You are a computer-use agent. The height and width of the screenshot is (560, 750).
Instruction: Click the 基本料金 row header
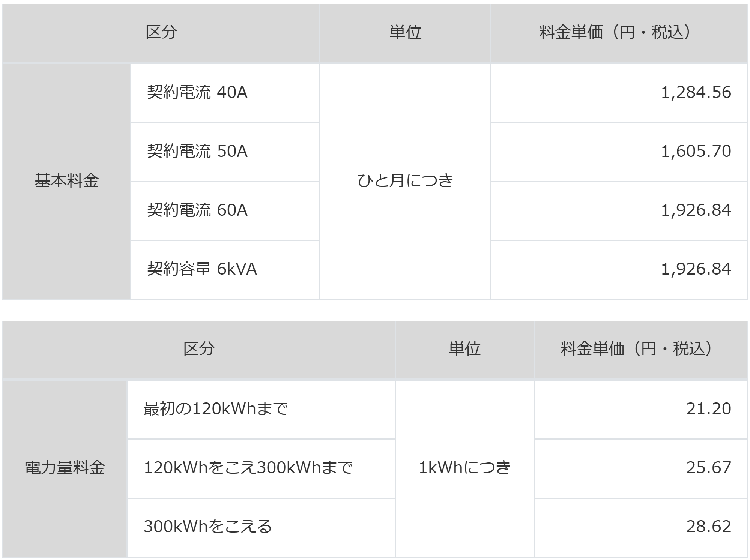click(66, 181)
